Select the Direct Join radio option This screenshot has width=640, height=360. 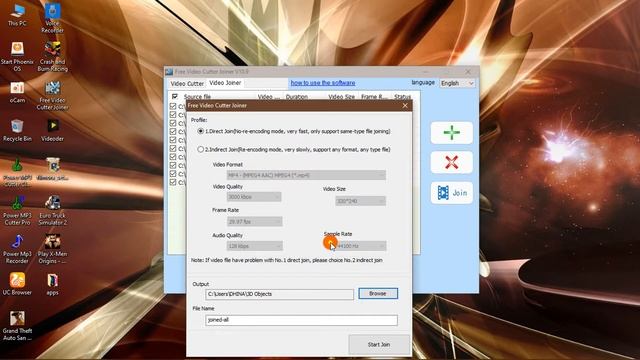click(200, 131)
